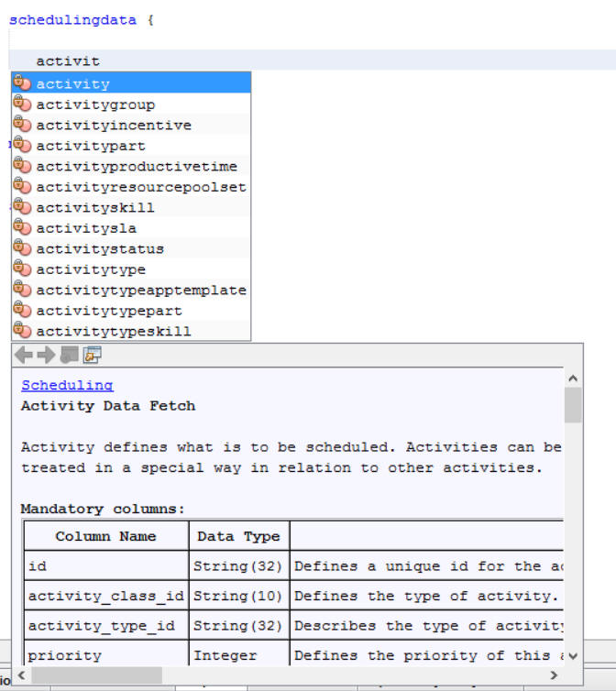Click the forward arrow in documentation toolbar
Image resolution: width=616 pixels, height=691 pixels.
coord(46,355)
